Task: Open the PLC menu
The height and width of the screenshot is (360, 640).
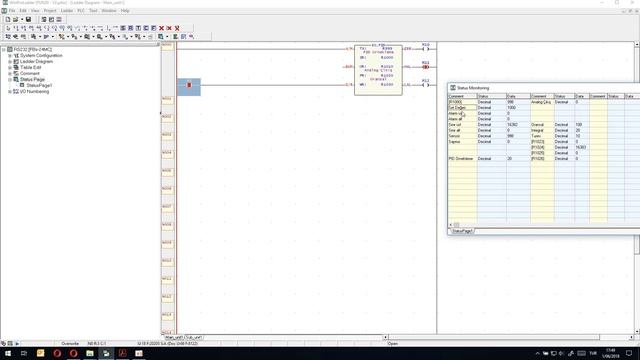Action: 81,11
